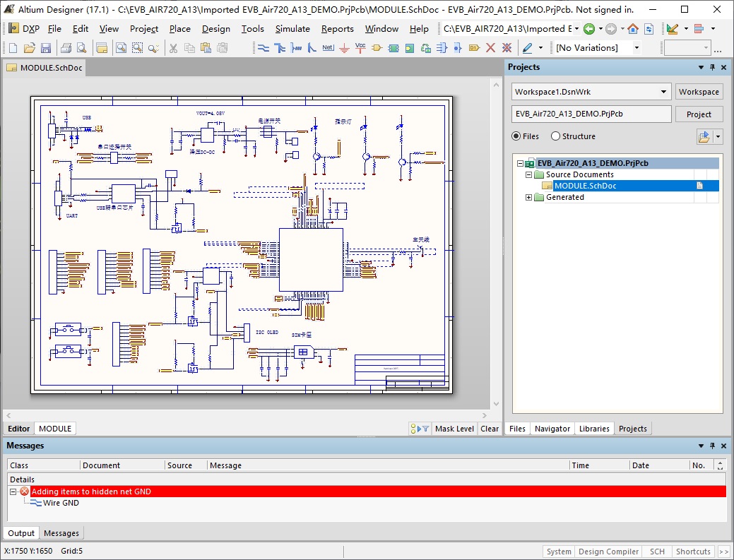Collapse the hidden net GND message
The height and width of the screenshot is (560, 734).
tap(13, 492)
